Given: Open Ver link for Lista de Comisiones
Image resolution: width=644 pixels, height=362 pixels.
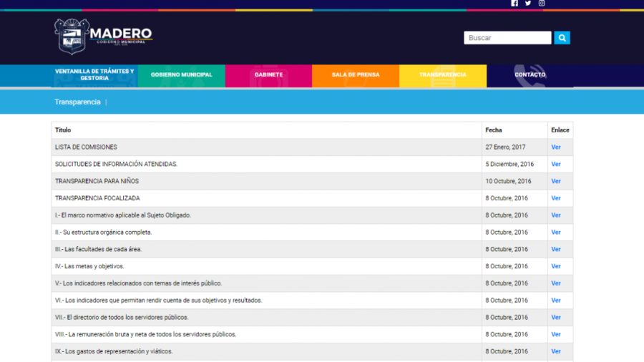Looking at the screenshot, I should click(556, 147).
